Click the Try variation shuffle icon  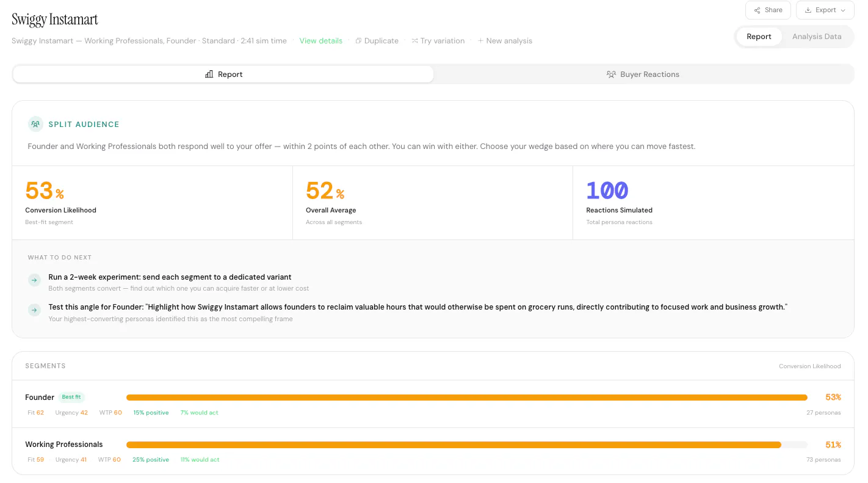point(414,41)
